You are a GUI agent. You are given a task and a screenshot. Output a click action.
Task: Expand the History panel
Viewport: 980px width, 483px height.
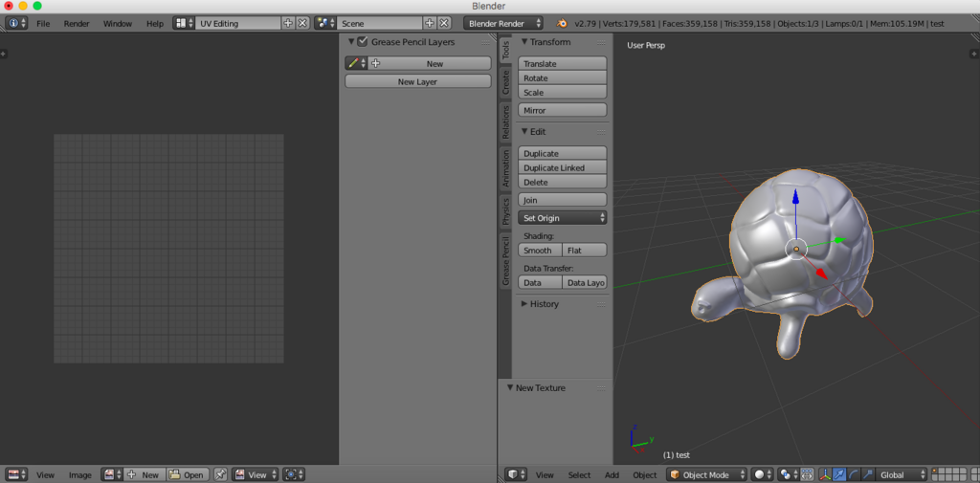[524, 304]
